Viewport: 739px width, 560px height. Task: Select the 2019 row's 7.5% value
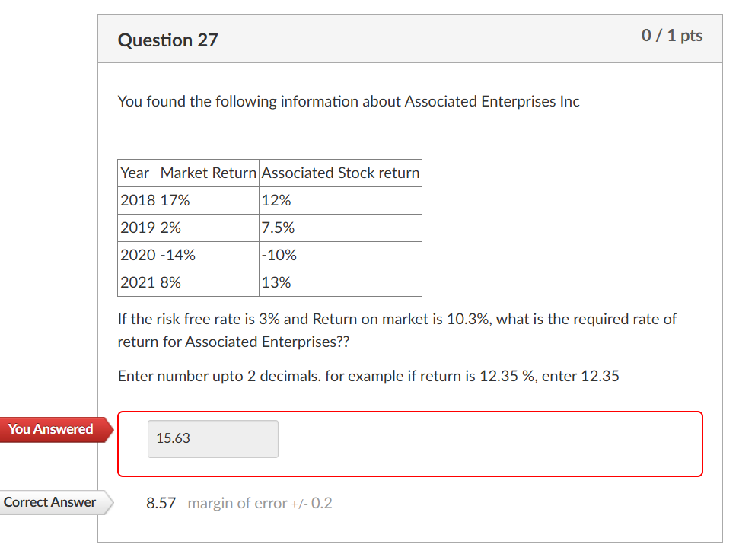pos(277,228)
